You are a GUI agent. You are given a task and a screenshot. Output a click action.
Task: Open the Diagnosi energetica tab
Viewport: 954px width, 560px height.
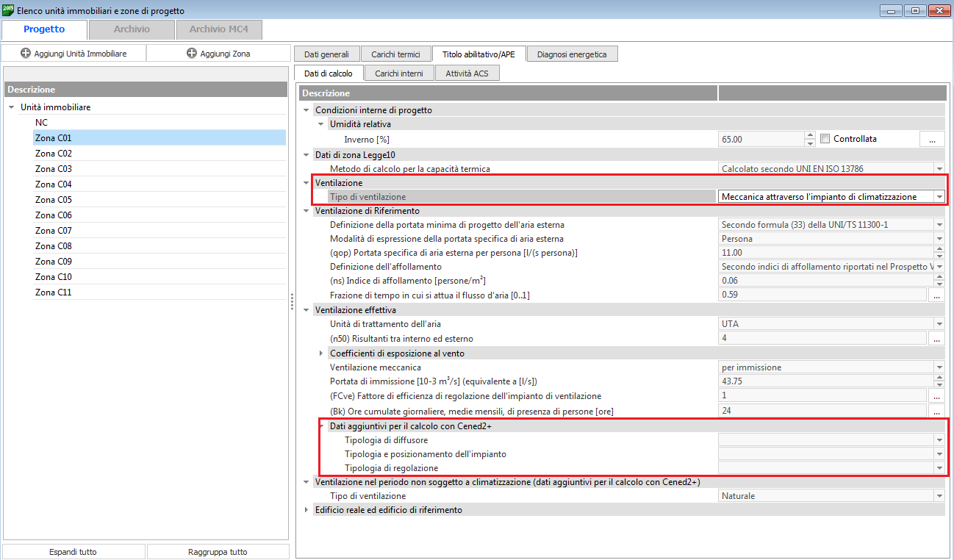coord(572,54)
